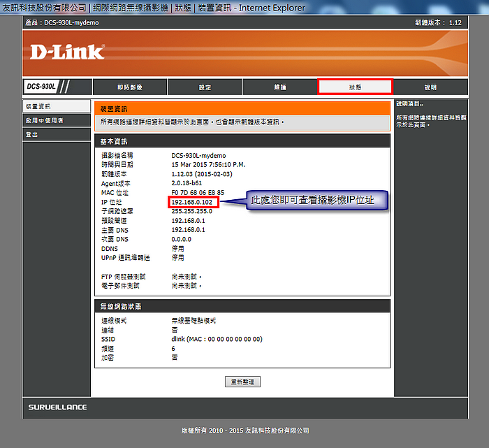Click the 無線網路狀態 section header

(242, 306)
